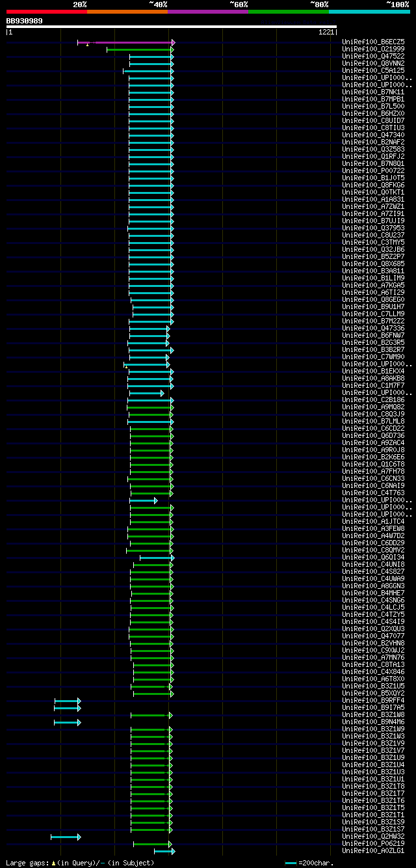The width and height of the screenshot is (416, 868).
Task: Click the UniRef100_A9MQ82 label
Action: [x=374, y=407]
